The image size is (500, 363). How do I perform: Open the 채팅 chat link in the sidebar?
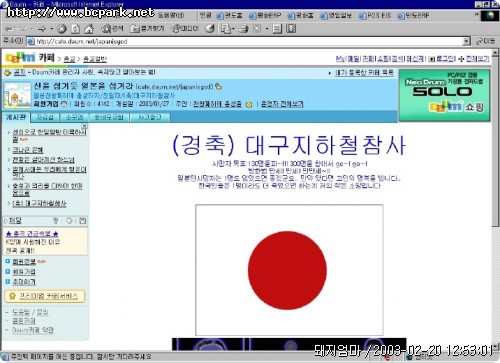15,221
